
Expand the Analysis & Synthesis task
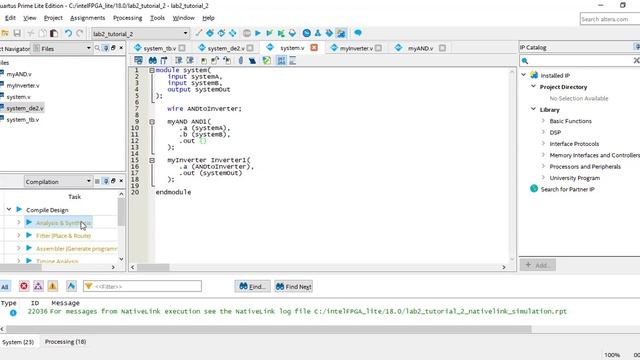18,222
